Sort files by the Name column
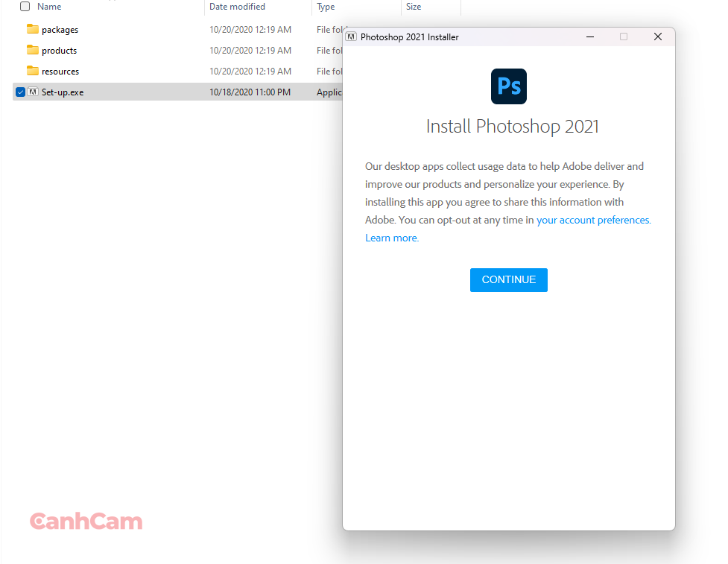Screen dimensions: 728x564 pos(49,7)
